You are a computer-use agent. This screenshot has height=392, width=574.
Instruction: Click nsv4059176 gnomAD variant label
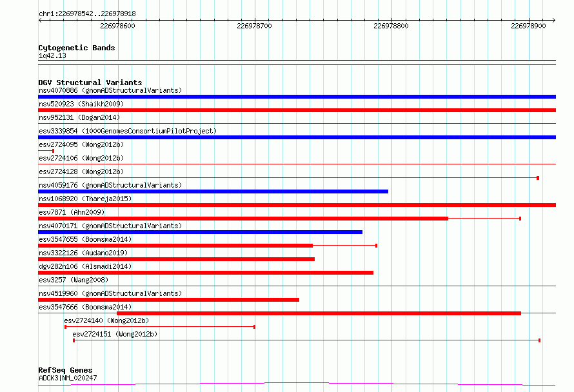click(x=110, y=185)
